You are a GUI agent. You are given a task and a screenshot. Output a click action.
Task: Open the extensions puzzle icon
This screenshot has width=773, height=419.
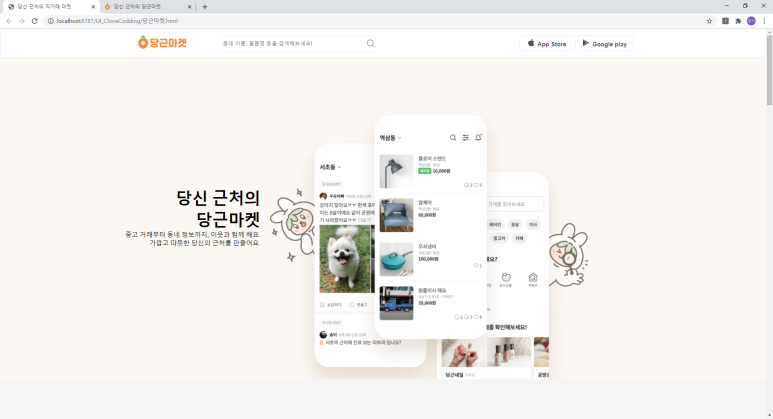[x=738, y=21]
